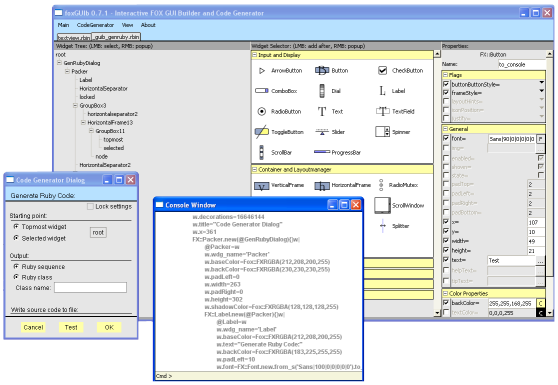Open the CodeGenerator menu

point(95,25)
